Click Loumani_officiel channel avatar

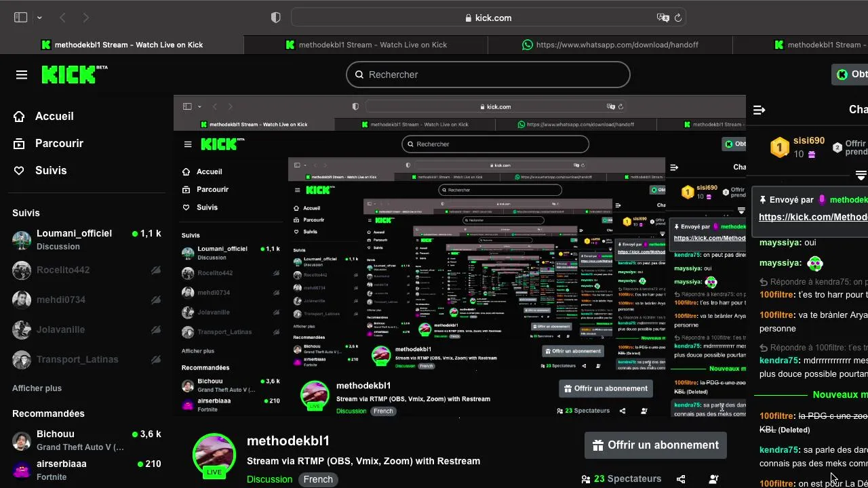pyautogui.click(x=22, y=240)
